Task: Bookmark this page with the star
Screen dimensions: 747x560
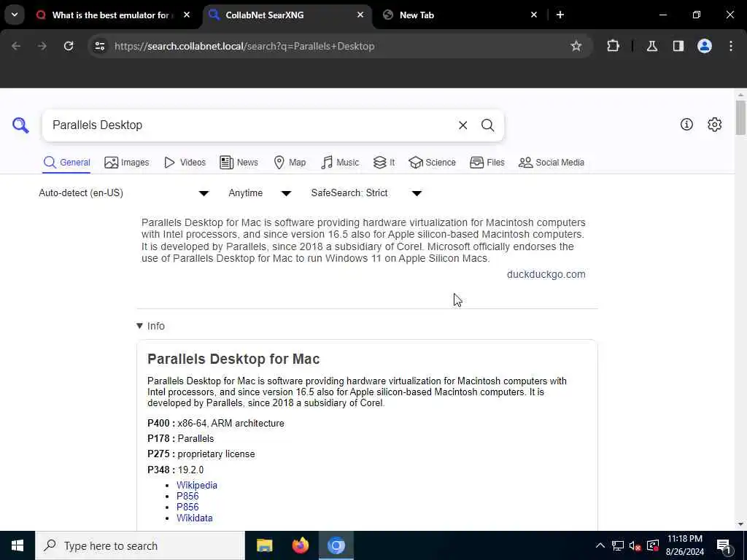Action: pyautogui.click(x=576, y=46)
